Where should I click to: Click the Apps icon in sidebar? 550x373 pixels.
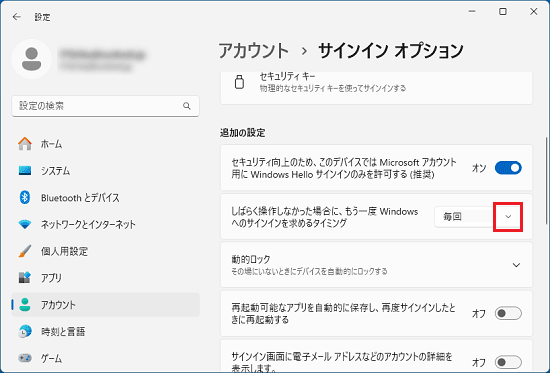[x=25, y=278]
